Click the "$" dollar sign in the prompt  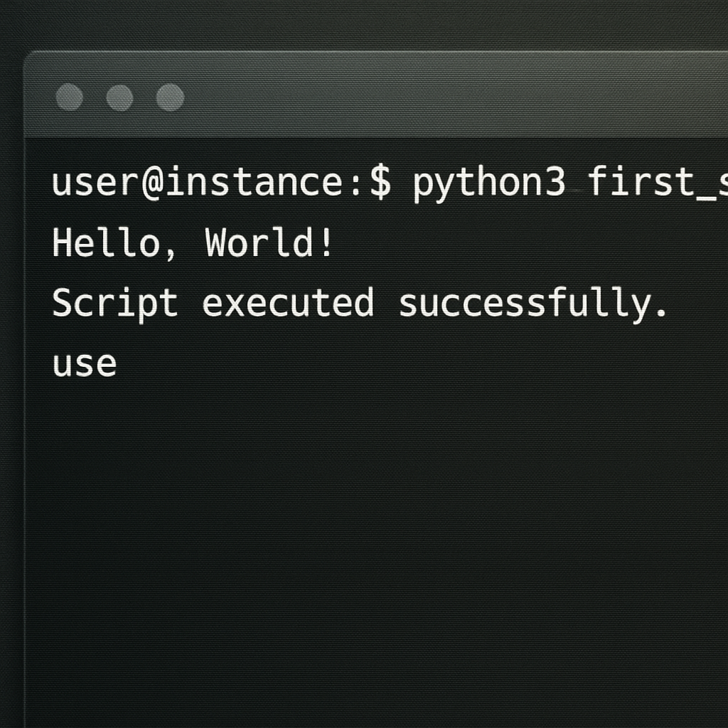point(380,183)
